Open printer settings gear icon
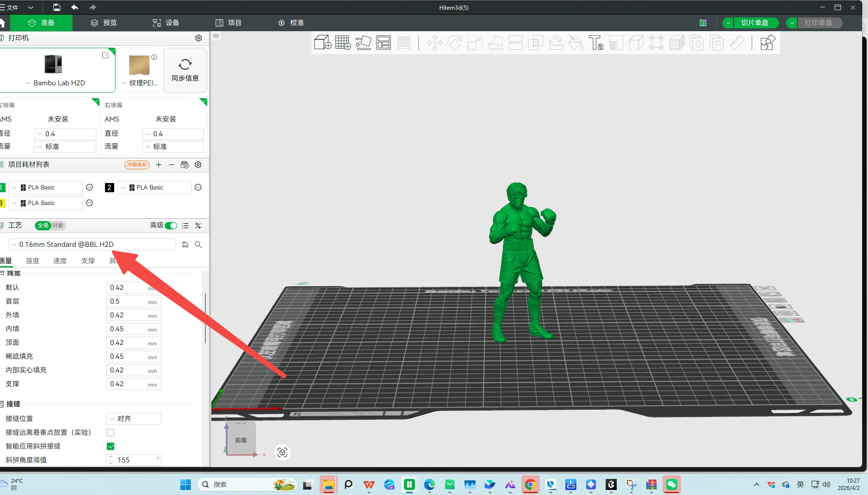This screenshot has width=868, height=495. point(199,38)
